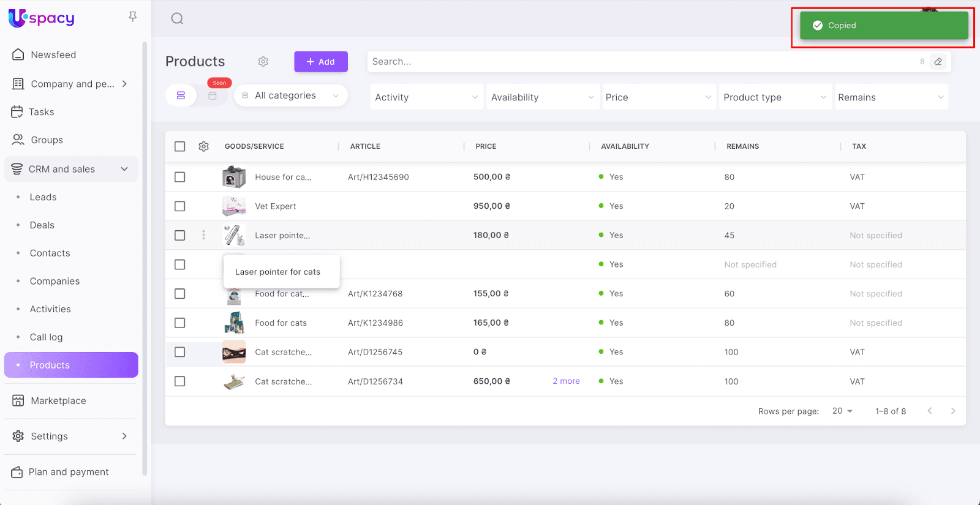Click the calendar view icon marked Soon
This screenshot has height=505, width=980.
click(x=213, y=95)
